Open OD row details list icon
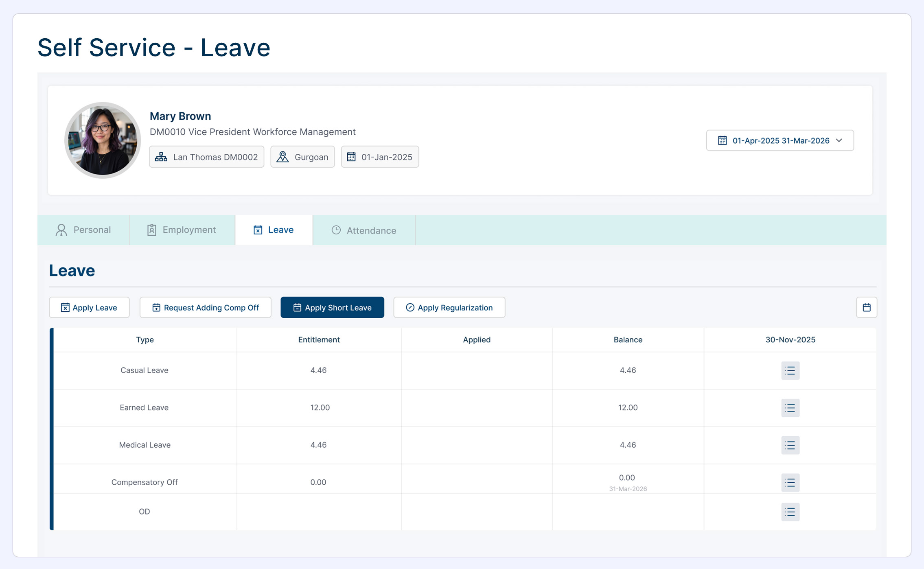This screenshot has width=924, height=569. pos(790,512)
